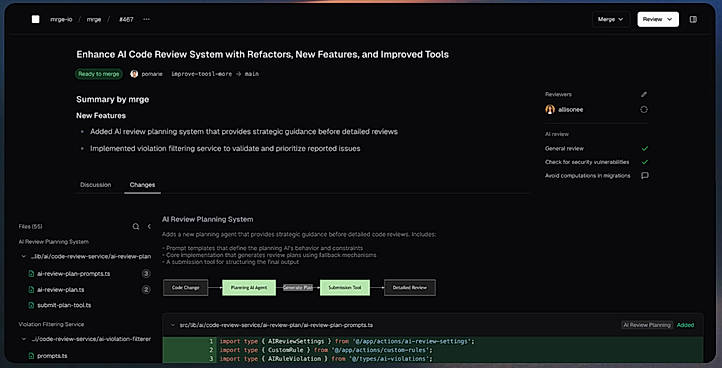Viewport: 722px width, 368px height.
Task: Toggle the sidebar panel layout icon
Action: click(693, 19)
